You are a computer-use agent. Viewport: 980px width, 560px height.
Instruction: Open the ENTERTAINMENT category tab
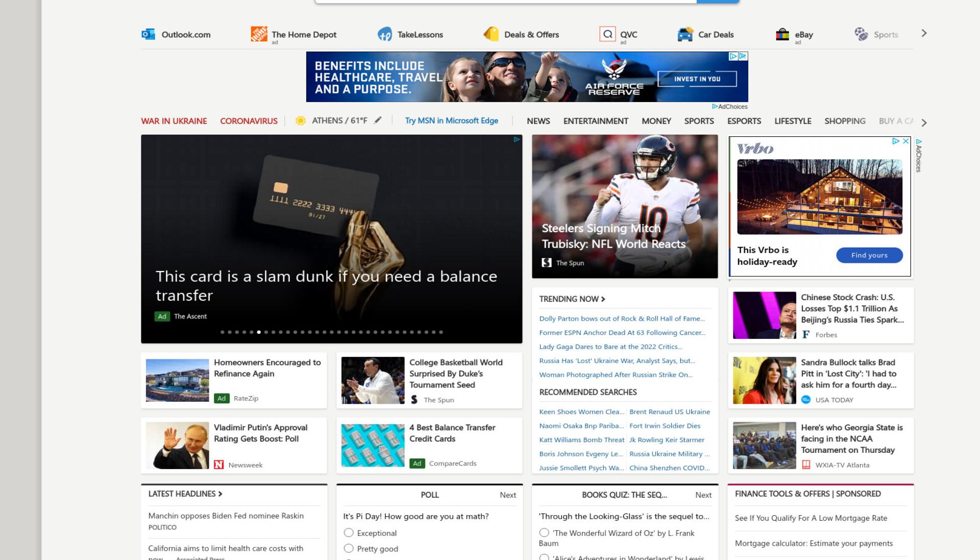coord(596,121)
